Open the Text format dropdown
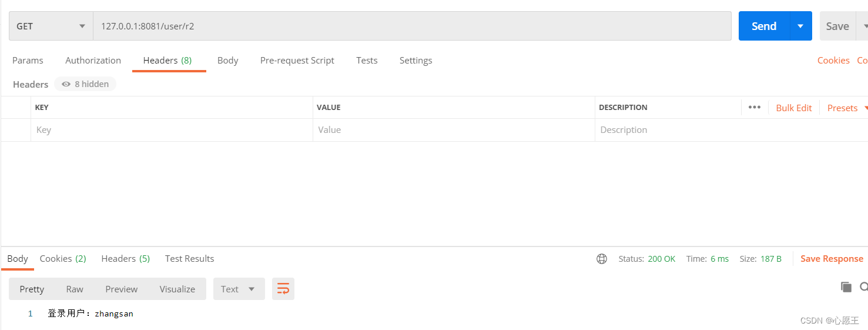This screenshot has height=330, width=868. [239, 289]
